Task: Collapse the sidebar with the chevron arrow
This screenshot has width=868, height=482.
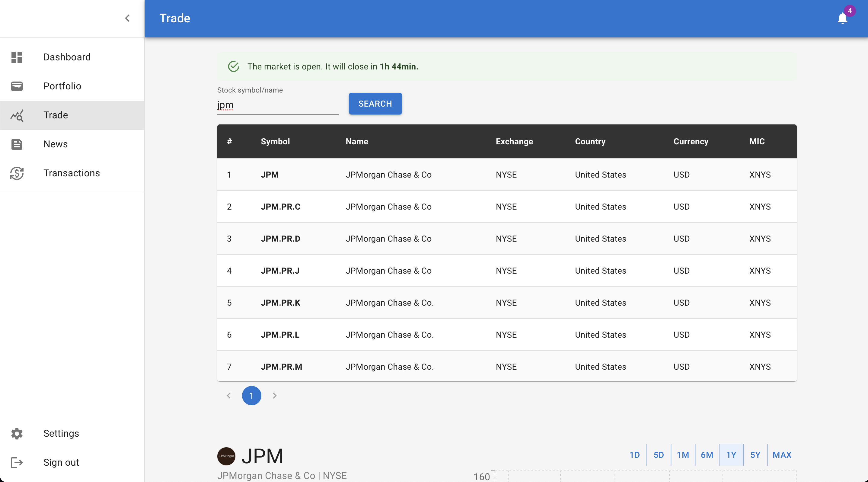Action: click(127, 18)
